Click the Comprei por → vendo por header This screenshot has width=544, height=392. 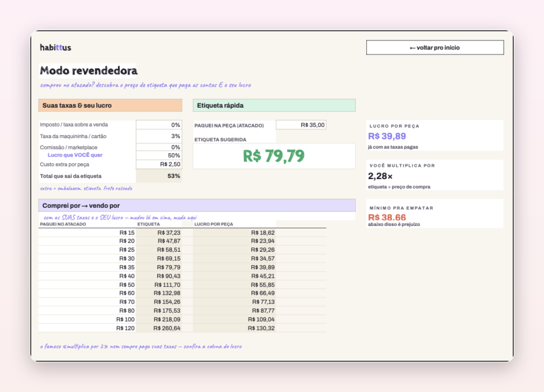point(197,206)
